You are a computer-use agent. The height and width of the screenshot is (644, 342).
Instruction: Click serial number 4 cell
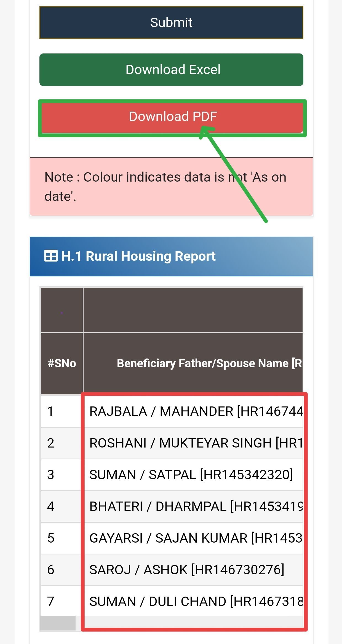click(x=51, y=506)
